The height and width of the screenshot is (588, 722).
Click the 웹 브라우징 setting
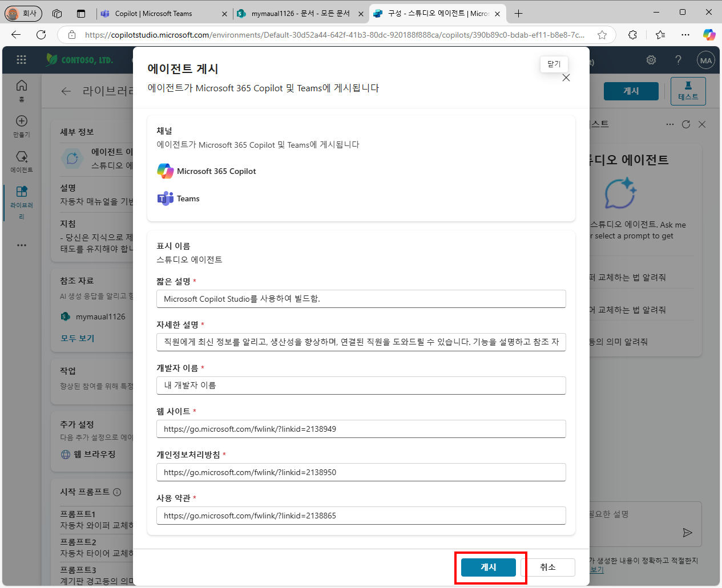click(x=88, y=455)
